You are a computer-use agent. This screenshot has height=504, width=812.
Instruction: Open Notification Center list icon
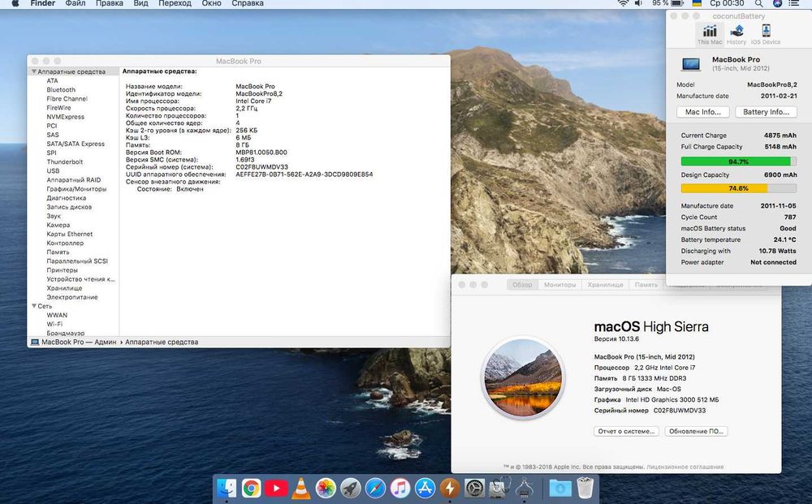click(793, 3)
